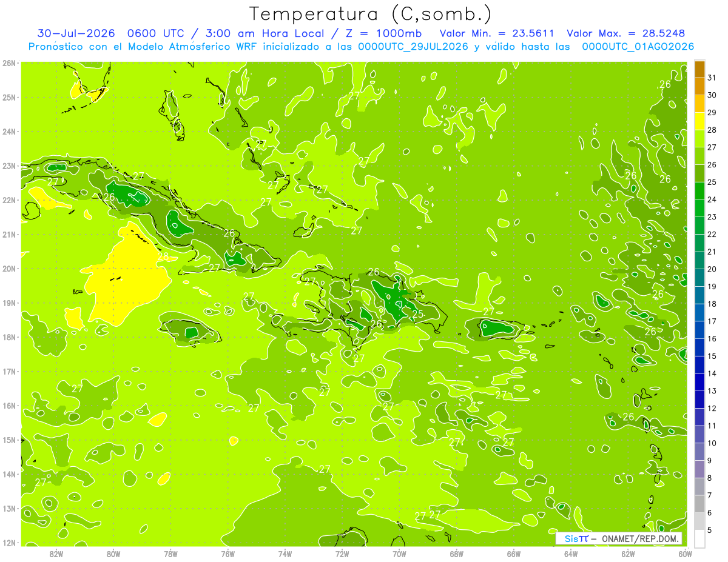Click the 68W longitude label

[456, 554]
